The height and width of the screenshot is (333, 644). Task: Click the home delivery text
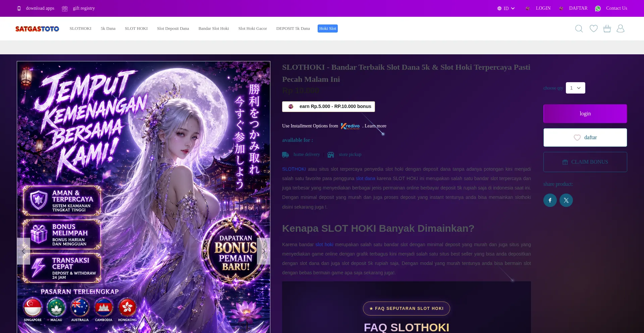tap(307, 155)
